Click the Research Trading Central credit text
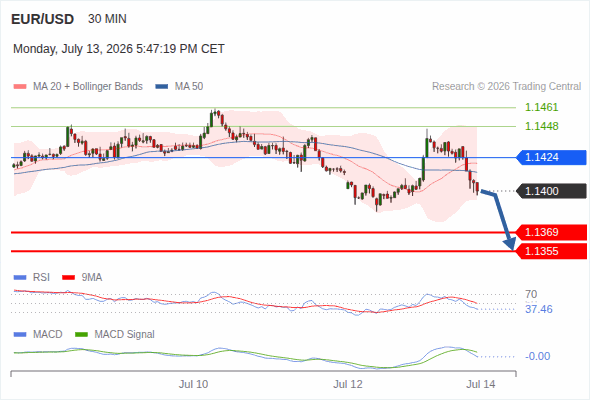The image size is (590, 400). (506, 87)
